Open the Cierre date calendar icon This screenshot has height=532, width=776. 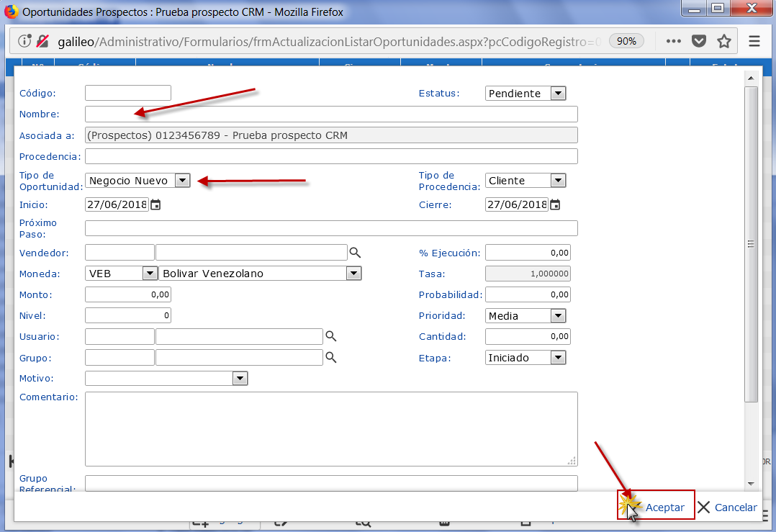pyautogui.click(x=555, y=204)
